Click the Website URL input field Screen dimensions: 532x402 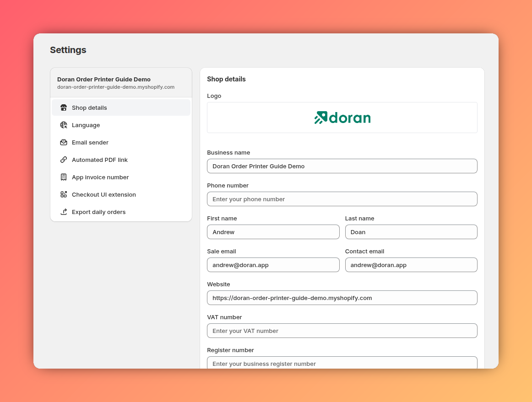point(342,298)
